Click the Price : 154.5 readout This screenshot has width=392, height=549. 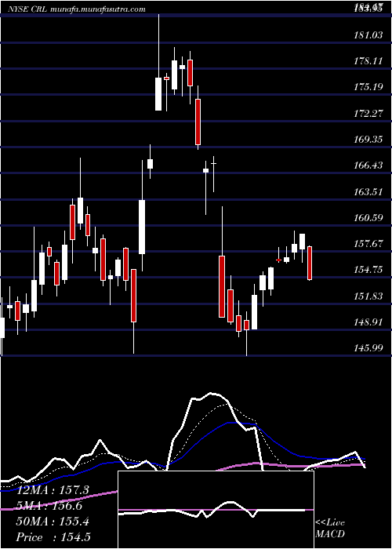pyautogui.click(x=53, y=537)
